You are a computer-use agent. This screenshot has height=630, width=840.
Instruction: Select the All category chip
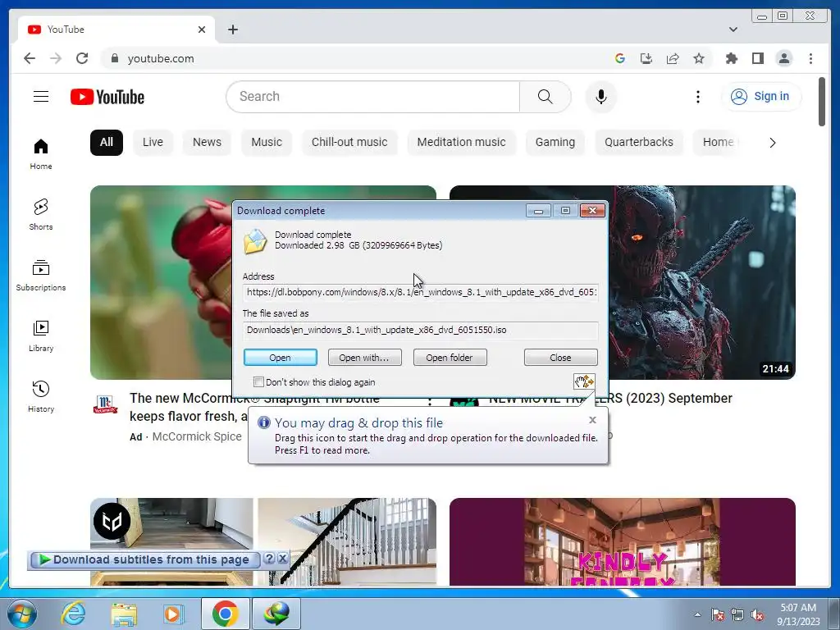coord(107,143)
